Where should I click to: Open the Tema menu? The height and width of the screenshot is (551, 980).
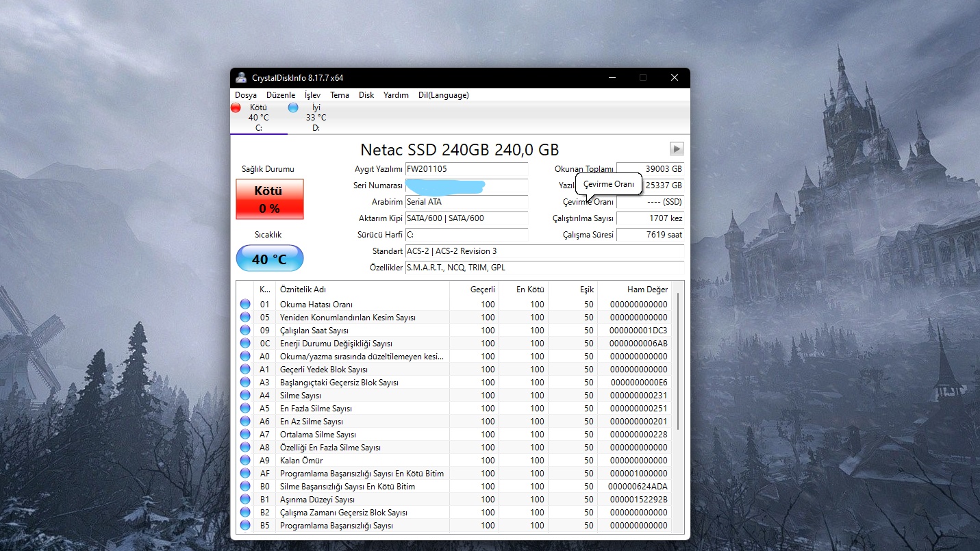click(340, 95)
